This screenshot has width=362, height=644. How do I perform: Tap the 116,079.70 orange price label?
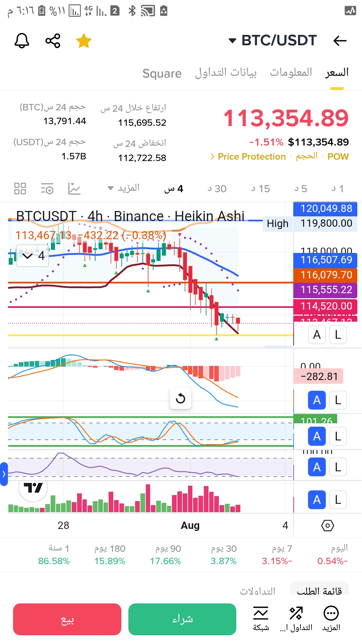(x=325, y=275)
